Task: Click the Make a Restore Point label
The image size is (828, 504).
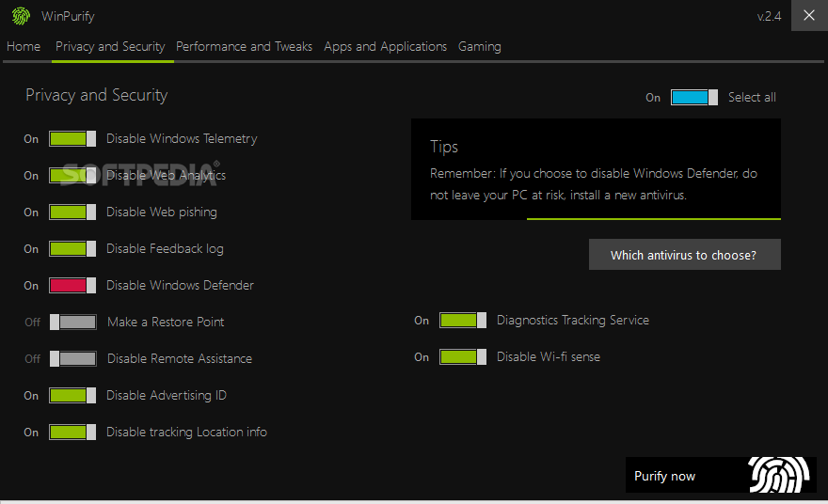Action: tap(166, 322)
